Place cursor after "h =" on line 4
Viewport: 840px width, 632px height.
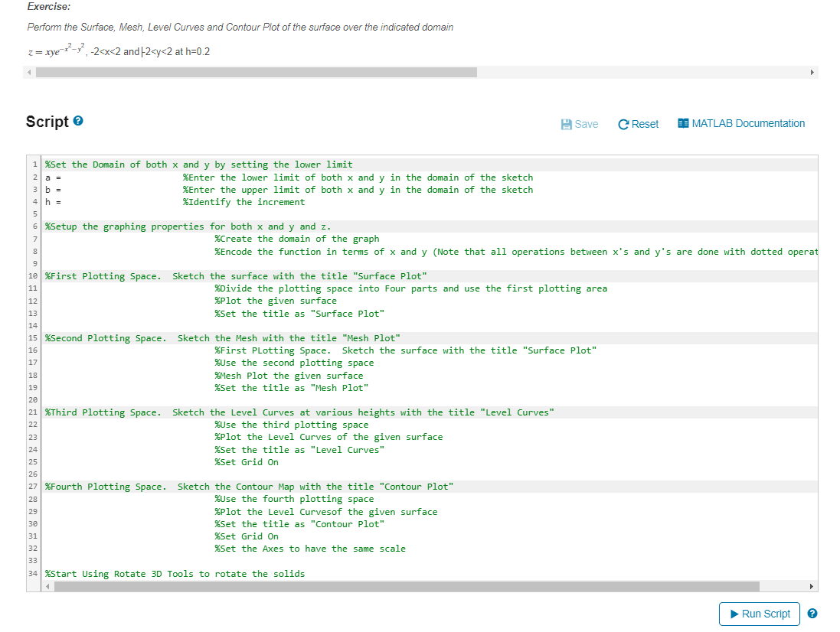point(62,202)
